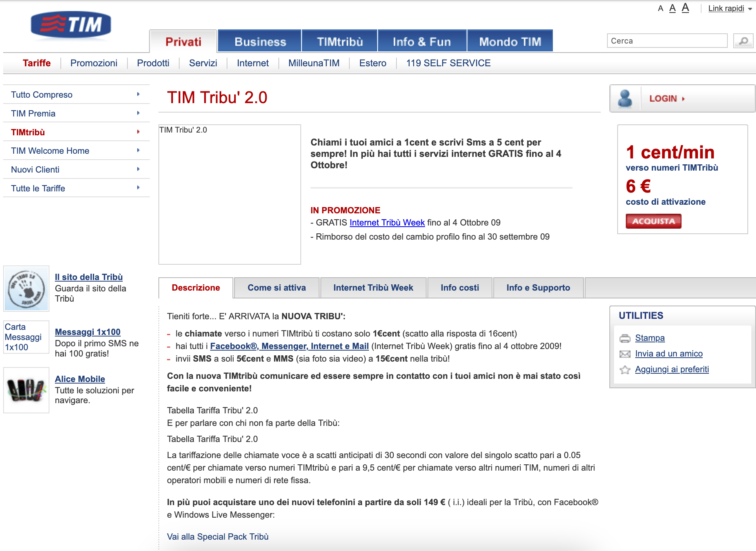Viewport: 756px width, 551px height.
Task: Open the Messaggi 1x100 link
Action: pos(87,332)
